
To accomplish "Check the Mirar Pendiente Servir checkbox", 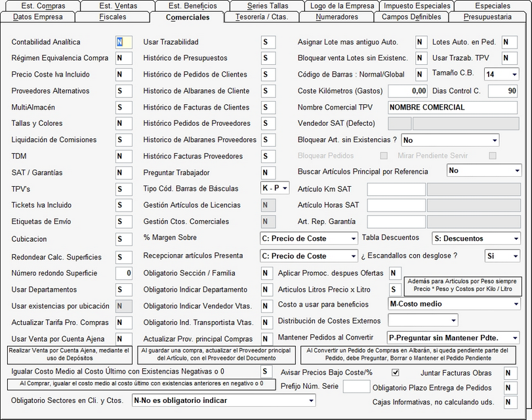I will (x=492, y=155).
